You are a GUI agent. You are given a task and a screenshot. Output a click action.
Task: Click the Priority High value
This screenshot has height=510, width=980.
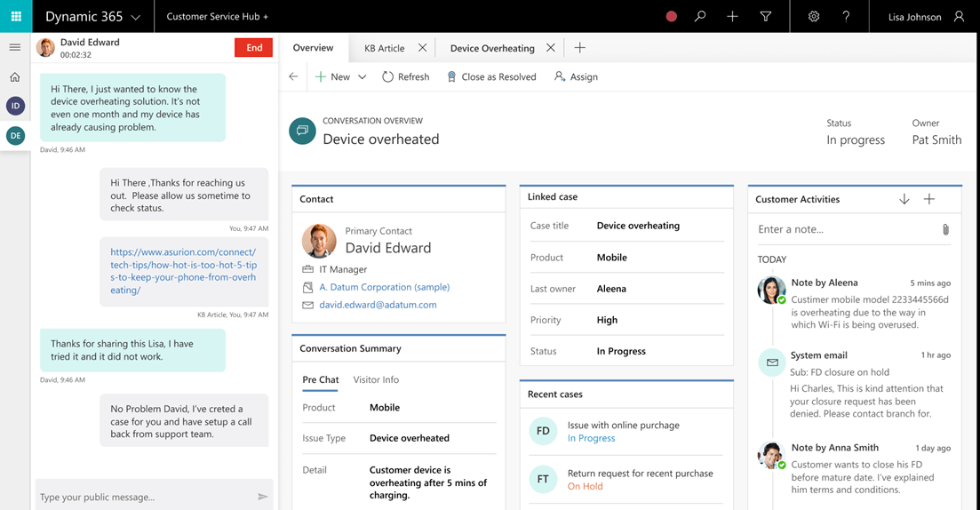(607, 319)
